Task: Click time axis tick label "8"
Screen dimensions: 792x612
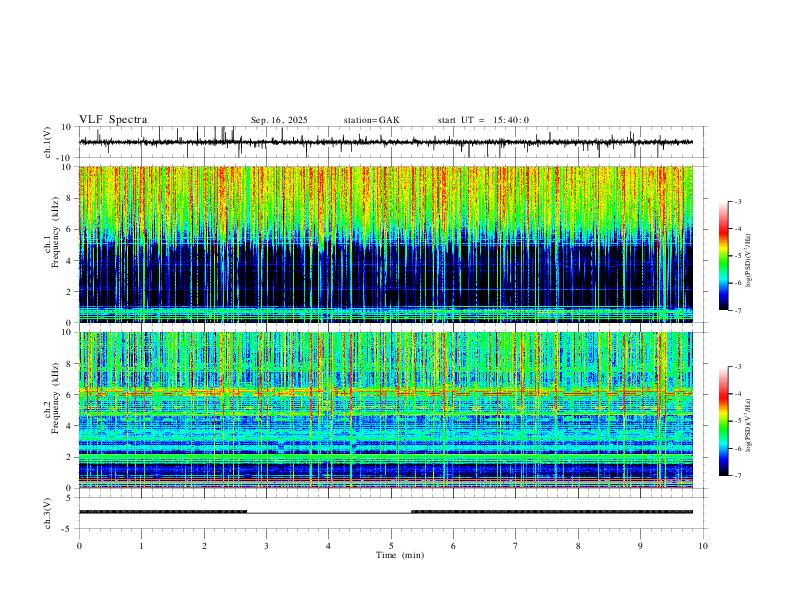Action: coord(578,546)
